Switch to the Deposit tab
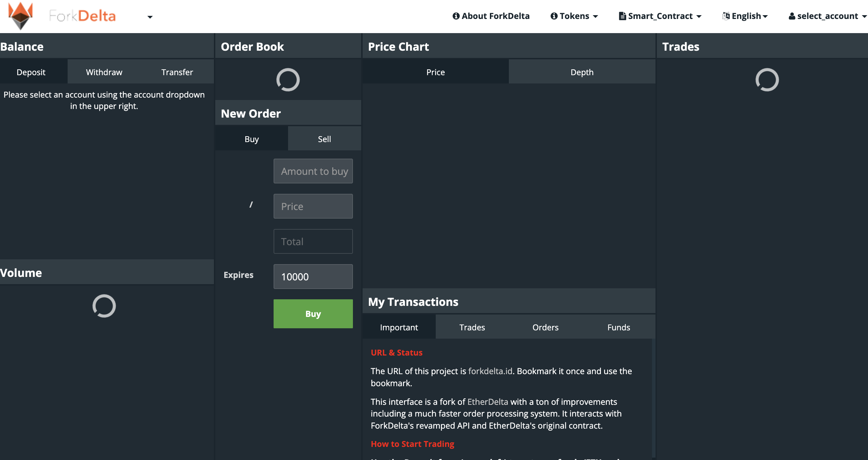 click(x=31, y=72)
